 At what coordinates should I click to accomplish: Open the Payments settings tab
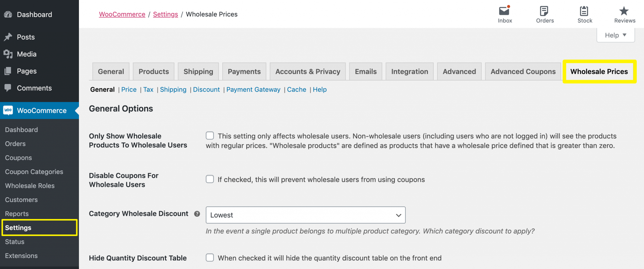[x=244, y=72]
